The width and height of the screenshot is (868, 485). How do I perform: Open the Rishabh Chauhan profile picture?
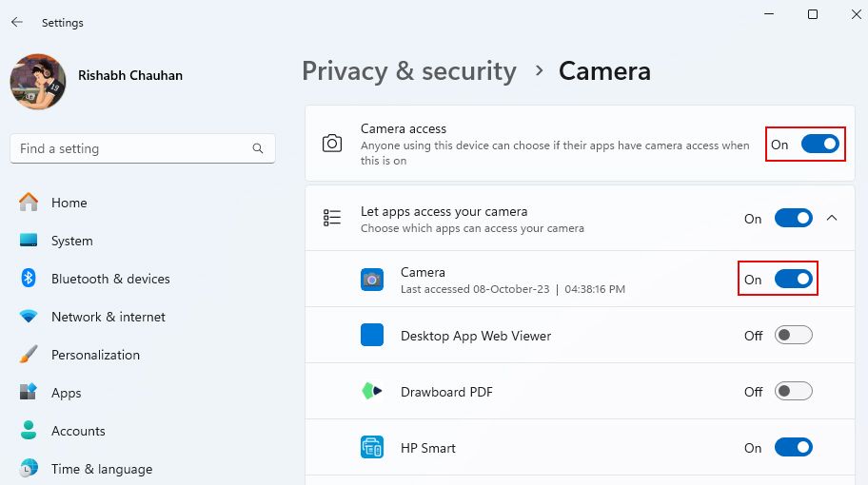[x=38, y=82]
